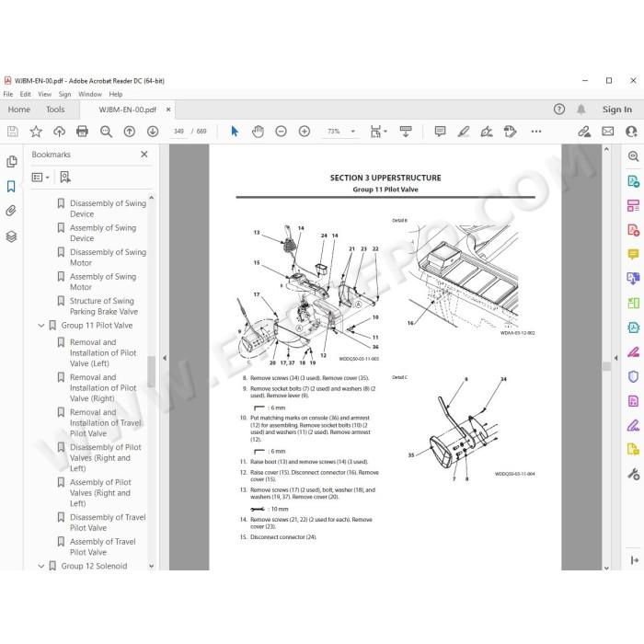
Task: Open the File menu
Action: [8, 94]
